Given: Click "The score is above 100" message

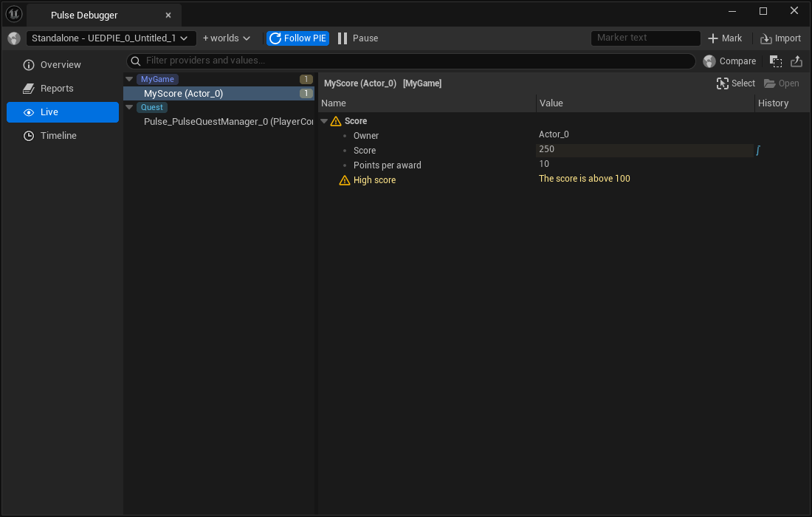Looking at the screenshot, I should [x=584, y=179].
